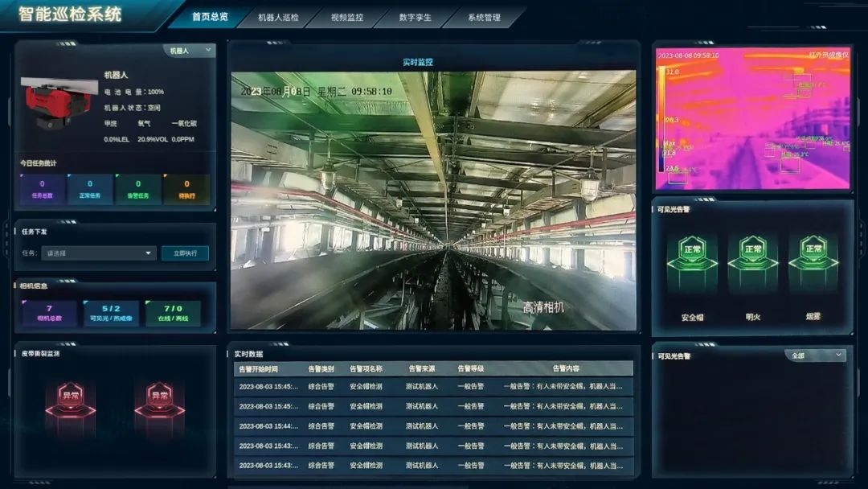The height and width of the screenshot is (489, 868).
Task: Open the 视频监控 tab
Action: [347, 17]
